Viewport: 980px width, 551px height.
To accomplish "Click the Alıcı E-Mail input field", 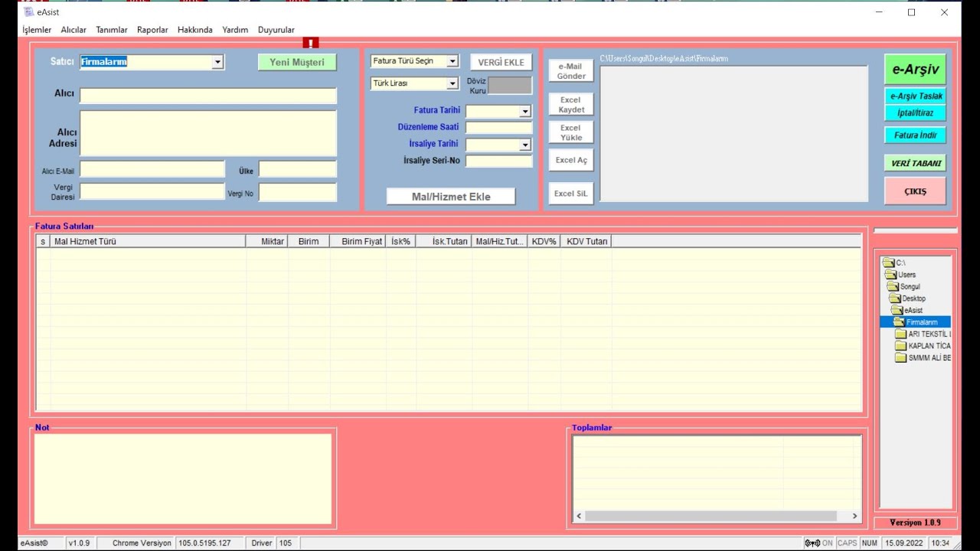I will [152, 169].
